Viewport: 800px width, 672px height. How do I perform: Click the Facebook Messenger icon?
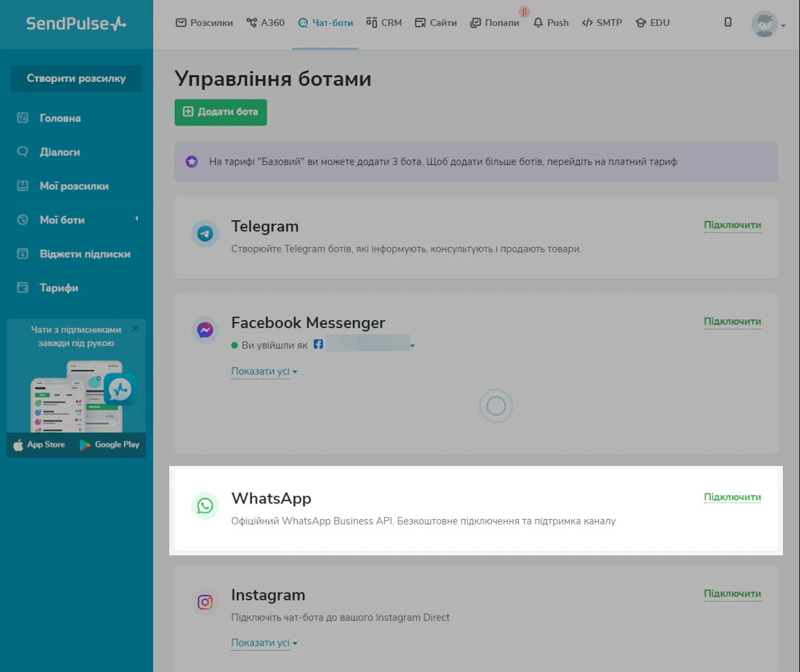[205, 330]
